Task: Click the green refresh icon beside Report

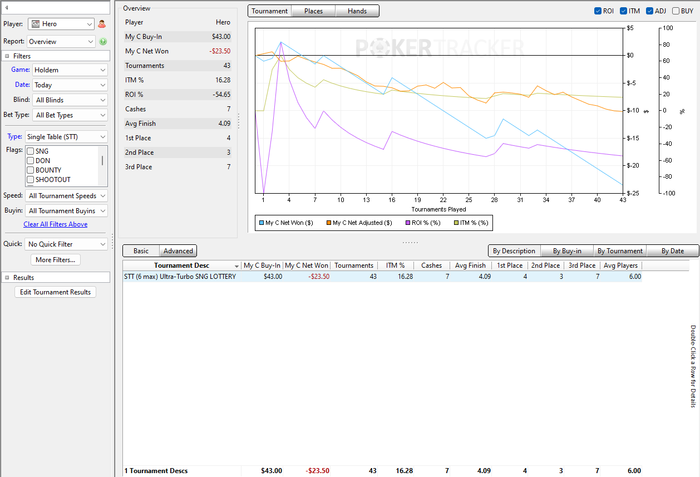Action: point(103,42)
